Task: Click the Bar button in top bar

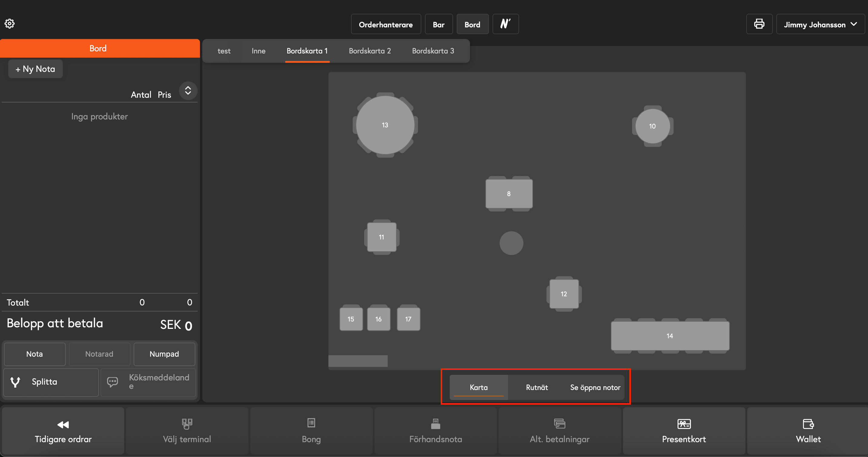Action: [x=439, y=24]
